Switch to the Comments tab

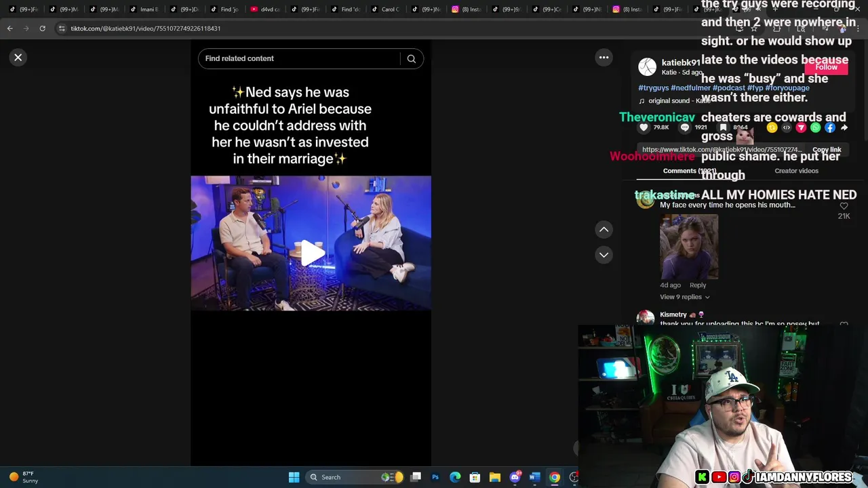[x=689, y=171]
